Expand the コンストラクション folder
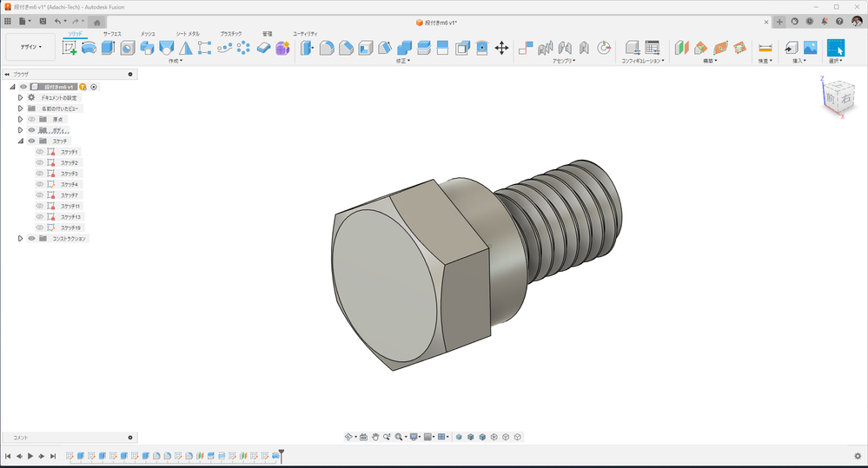The image size is (868, 468). tap(21, 239)
